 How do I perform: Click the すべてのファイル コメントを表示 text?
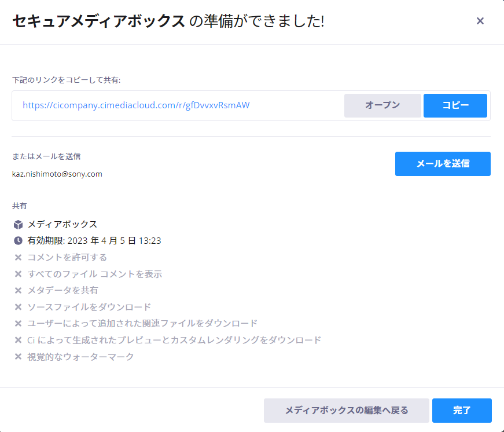click(95, 274)
